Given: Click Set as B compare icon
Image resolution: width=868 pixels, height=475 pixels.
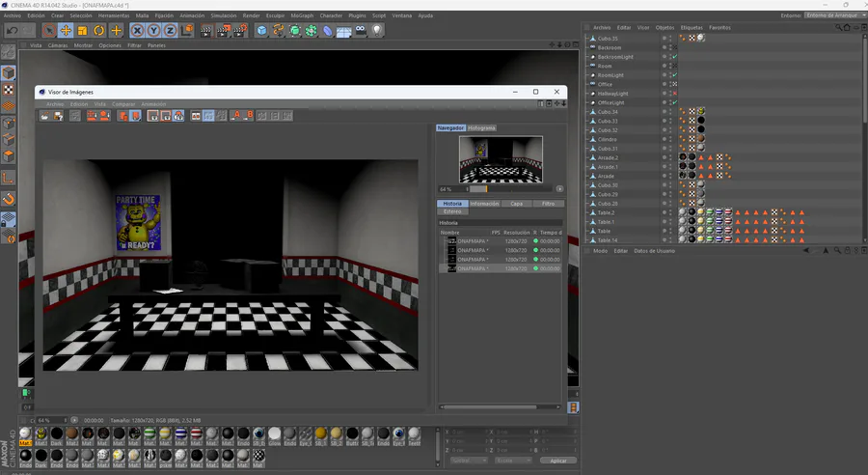Looking at the screenshot, I should point(249,115).
